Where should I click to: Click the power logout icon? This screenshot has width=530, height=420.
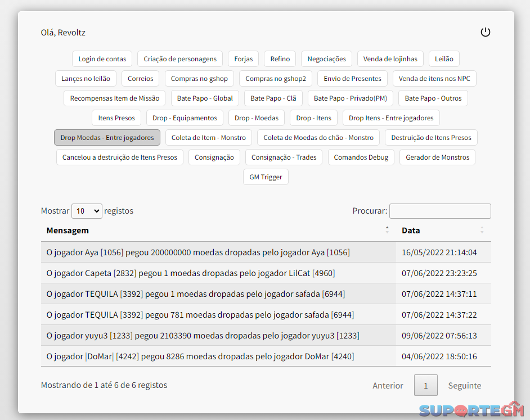coord(485,33)
